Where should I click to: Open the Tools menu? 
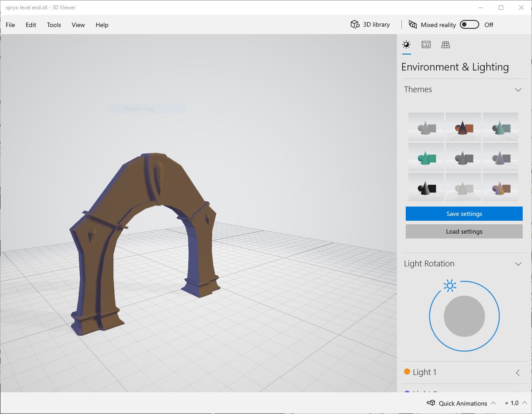tap(54, 25)
